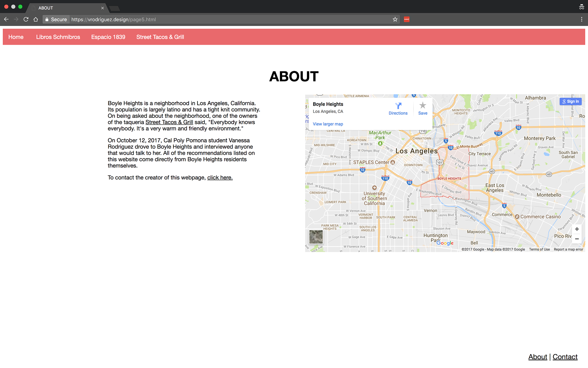Zoom in on the map

tap(577, 229)
